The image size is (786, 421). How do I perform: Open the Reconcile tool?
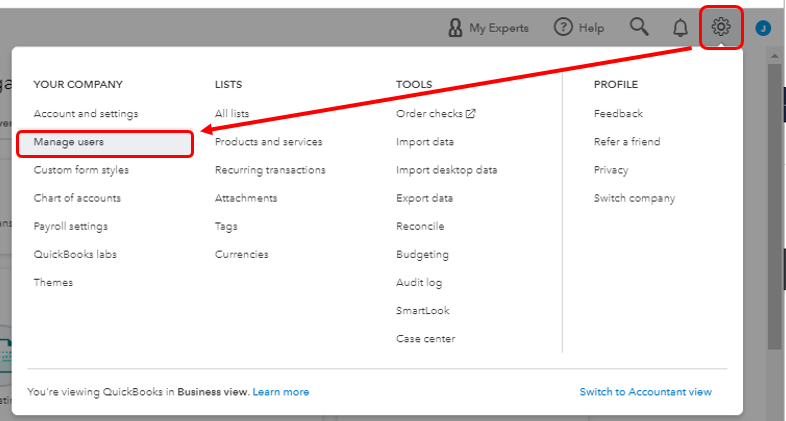tap(419, 226)
